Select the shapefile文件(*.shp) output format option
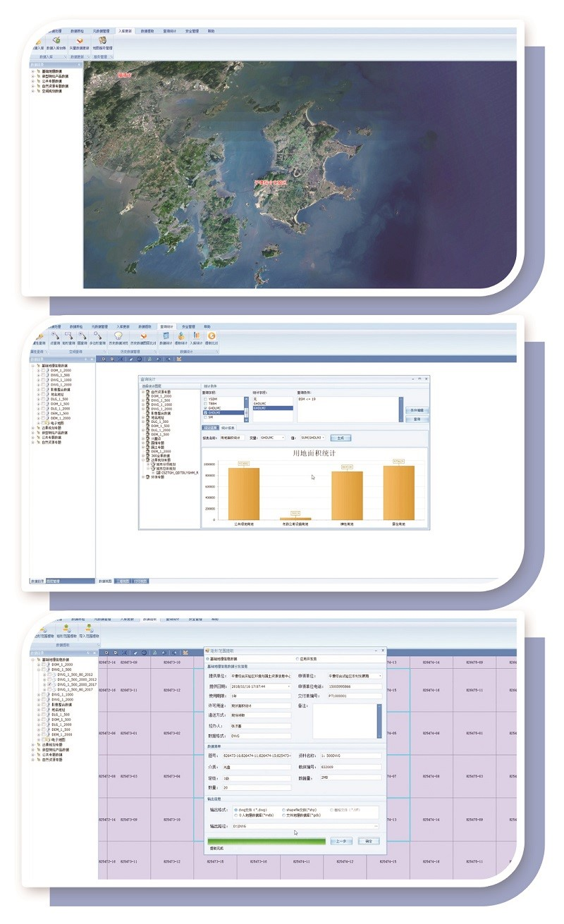Screen dimensions: 564x924 tap(284, 810)
